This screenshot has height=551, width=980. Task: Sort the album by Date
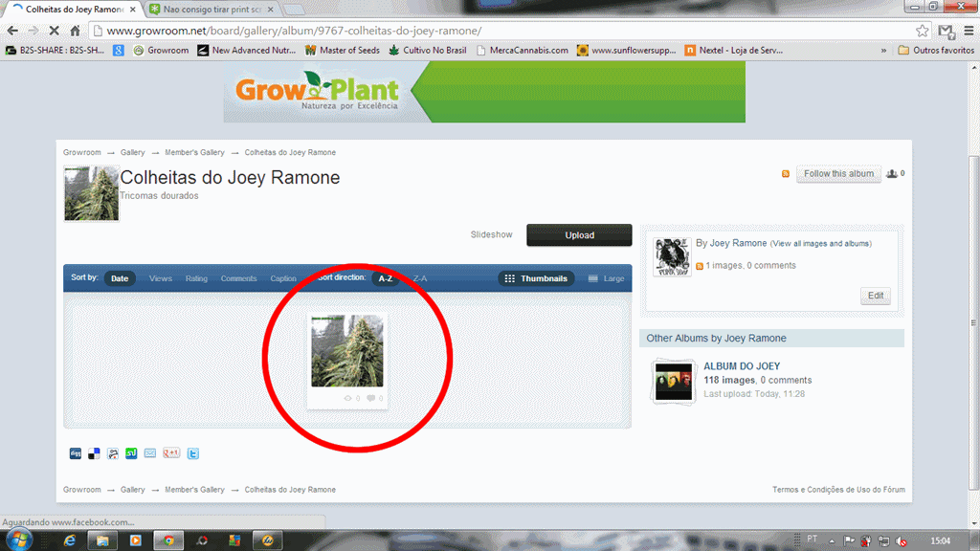click(x=120, y=278)
